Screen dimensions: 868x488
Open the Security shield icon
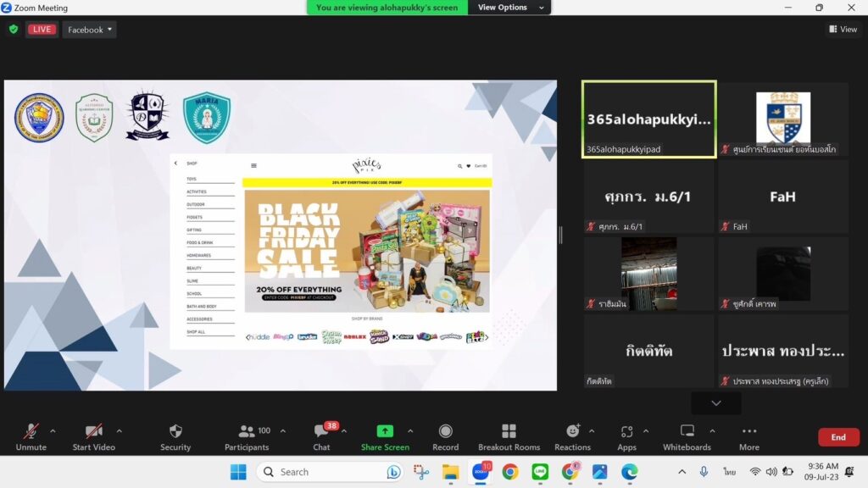[175, 431]
